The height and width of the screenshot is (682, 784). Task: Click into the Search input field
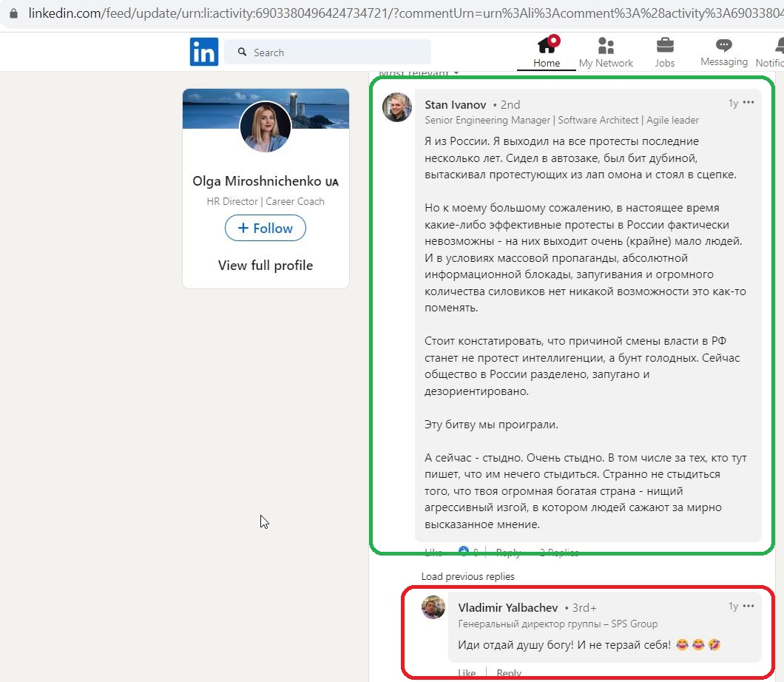[328, 52]
